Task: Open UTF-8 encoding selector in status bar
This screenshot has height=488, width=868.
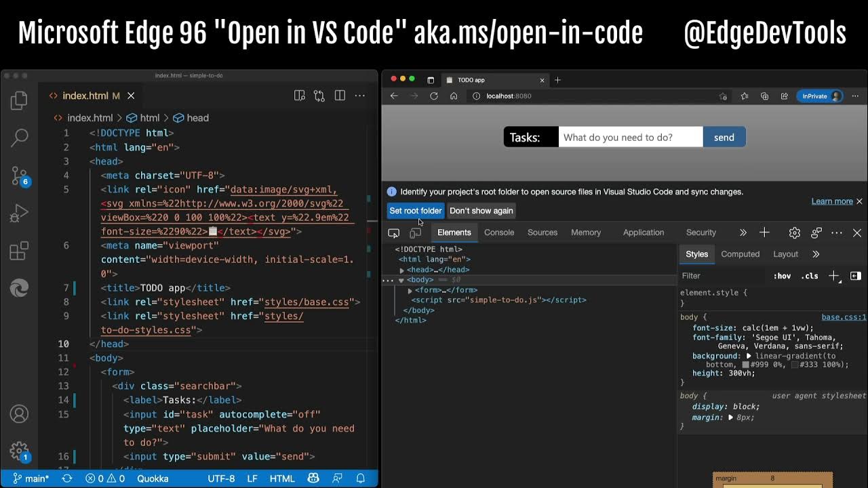Action: (221, 479)
